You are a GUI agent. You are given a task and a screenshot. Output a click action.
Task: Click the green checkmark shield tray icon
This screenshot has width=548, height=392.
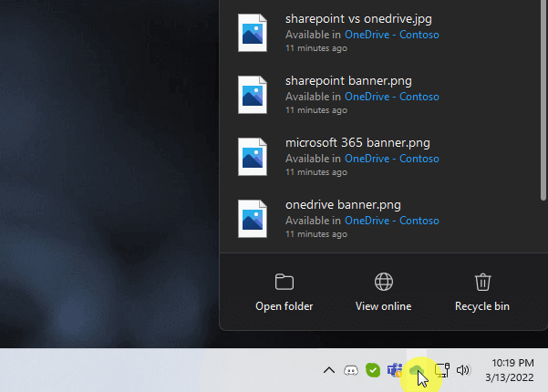373,370
